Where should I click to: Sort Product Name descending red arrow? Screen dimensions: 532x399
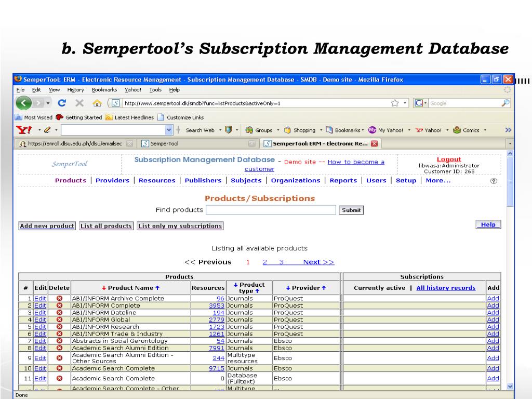(104, 288)
